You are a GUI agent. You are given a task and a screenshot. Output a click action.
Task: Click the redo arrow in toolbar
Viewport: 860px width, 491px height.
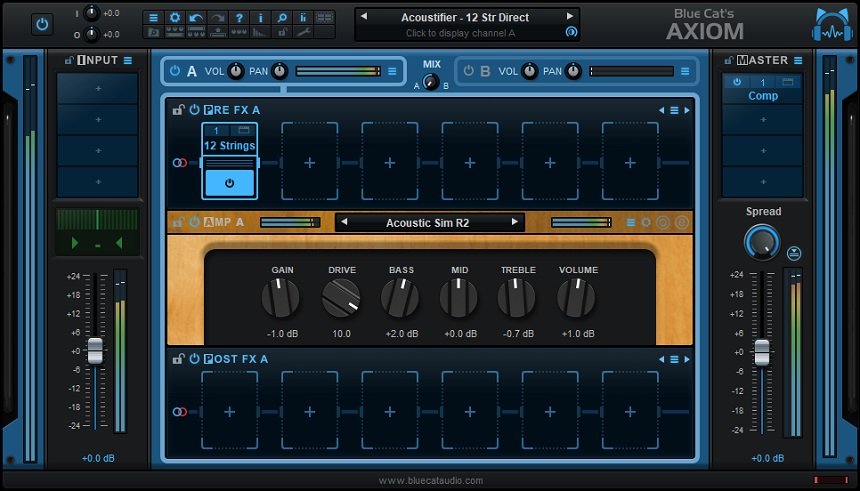pos(218,18)
